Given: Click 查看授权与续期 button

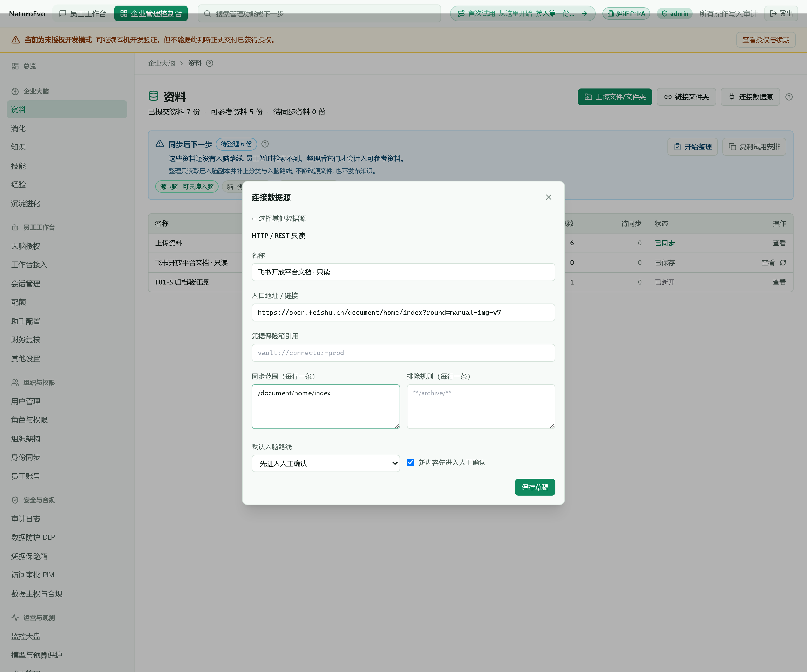Looking at the screenshot, I should 766,40.
